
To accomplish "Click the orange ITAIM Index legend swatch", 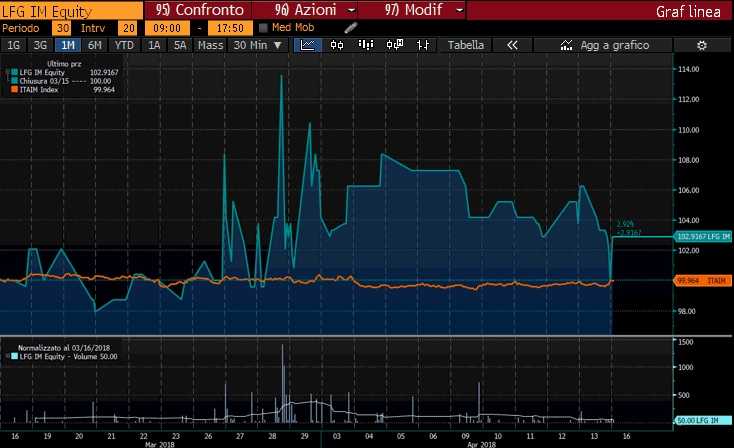I will tap(14, 89).
